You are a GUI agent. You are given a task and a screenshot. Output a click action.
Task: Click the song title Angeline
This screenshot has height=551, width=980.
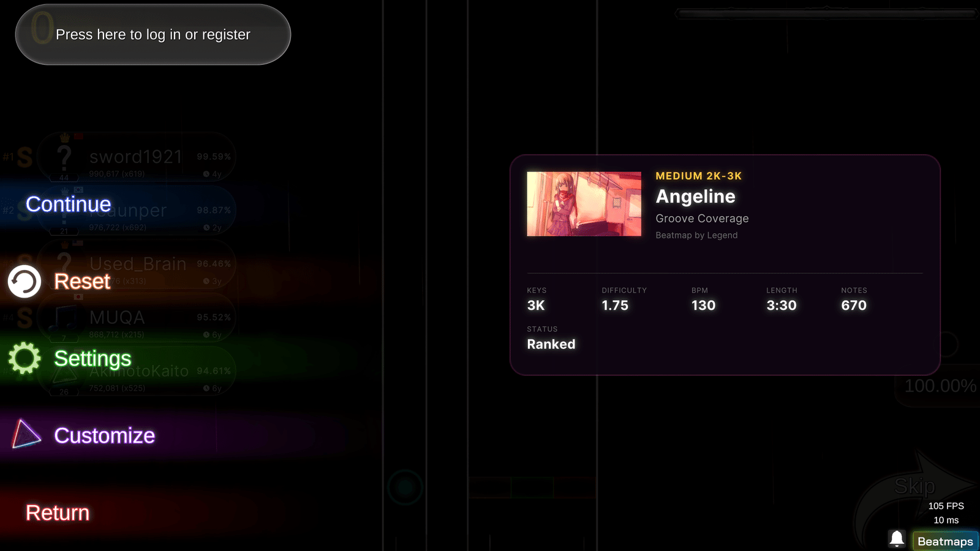[695, 197]
